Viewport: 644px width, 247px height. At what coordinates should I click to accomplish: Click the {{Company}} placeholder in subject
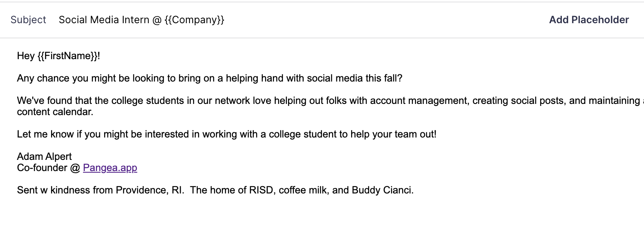coord(194,20)
